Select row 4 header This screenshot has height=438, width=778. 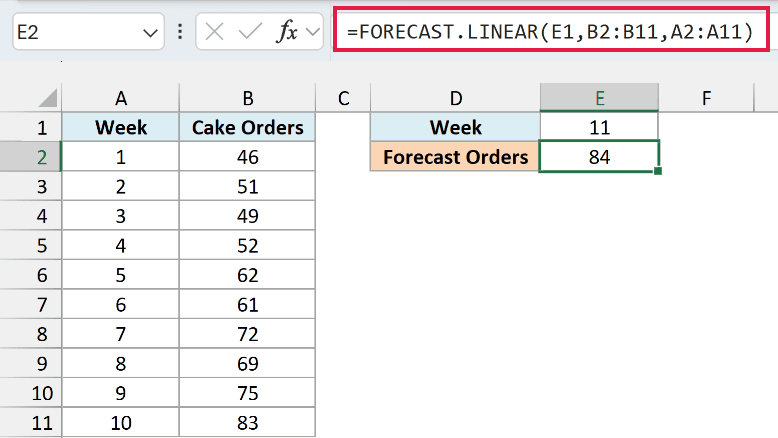pyautogui.click(x=31, y=216)
